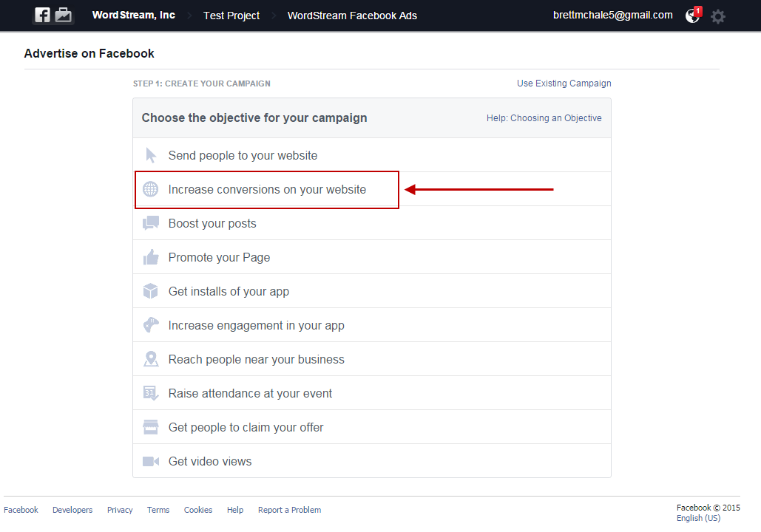Open the Terms footer link
The image size is (761, 532).
[x=158, y=510]
